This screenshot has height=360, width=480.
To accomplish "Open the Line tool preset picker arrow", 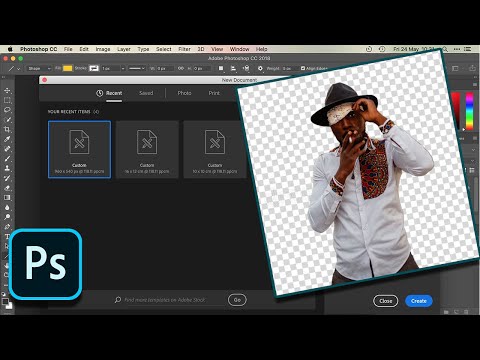I will [19, 69].
